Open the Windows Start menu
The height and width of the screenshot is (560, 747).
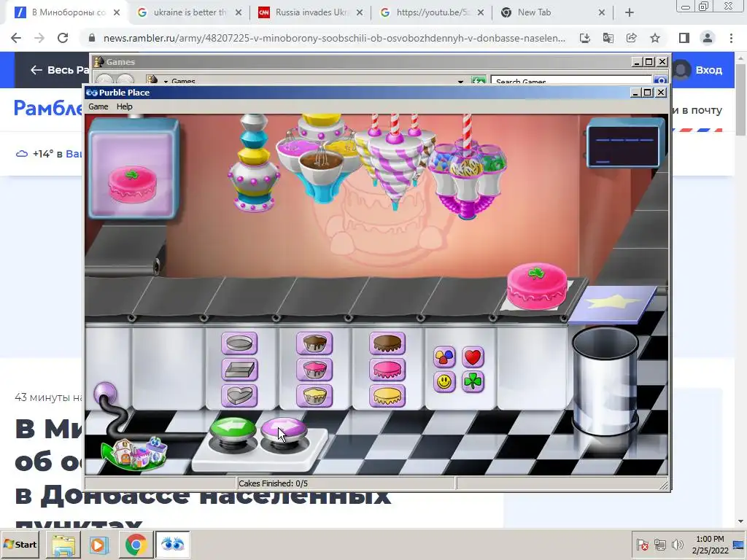click(x=20, y=544)
